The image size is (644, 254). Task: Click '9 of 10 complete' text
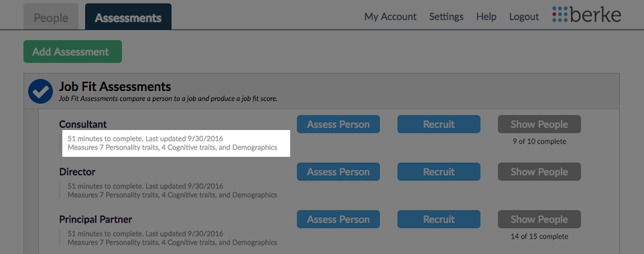(x=539, y=141)
